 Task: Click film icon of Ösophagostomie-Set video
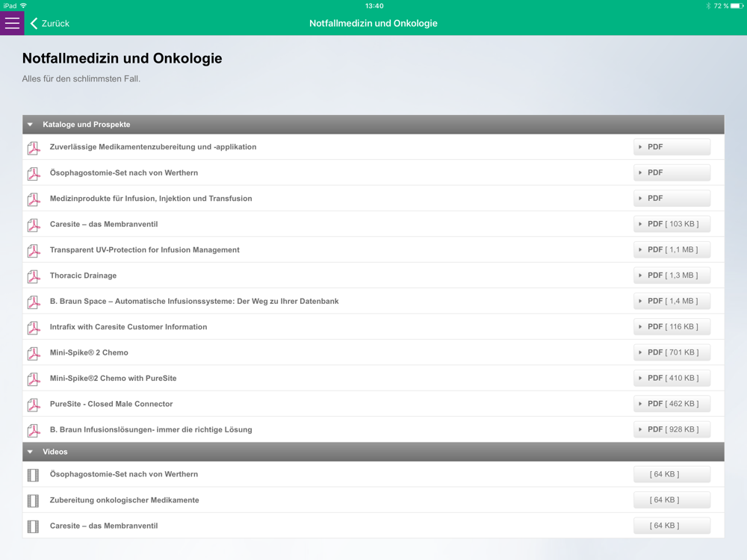33,475
